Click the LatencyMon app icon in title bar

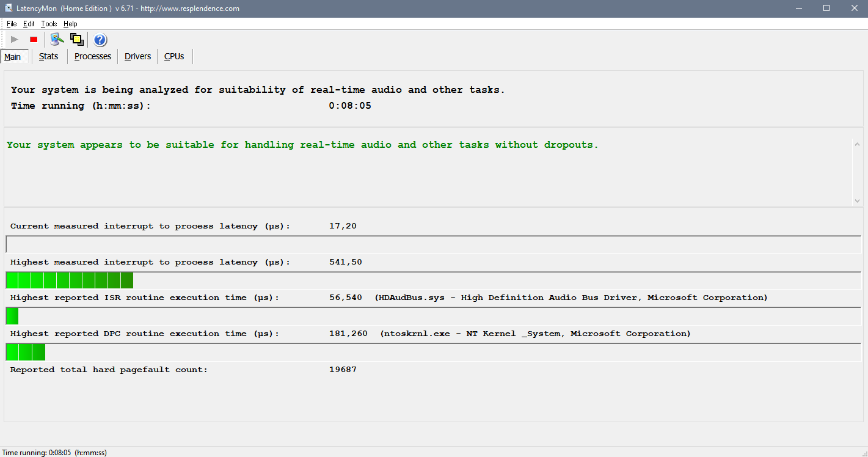click(9, 9)
